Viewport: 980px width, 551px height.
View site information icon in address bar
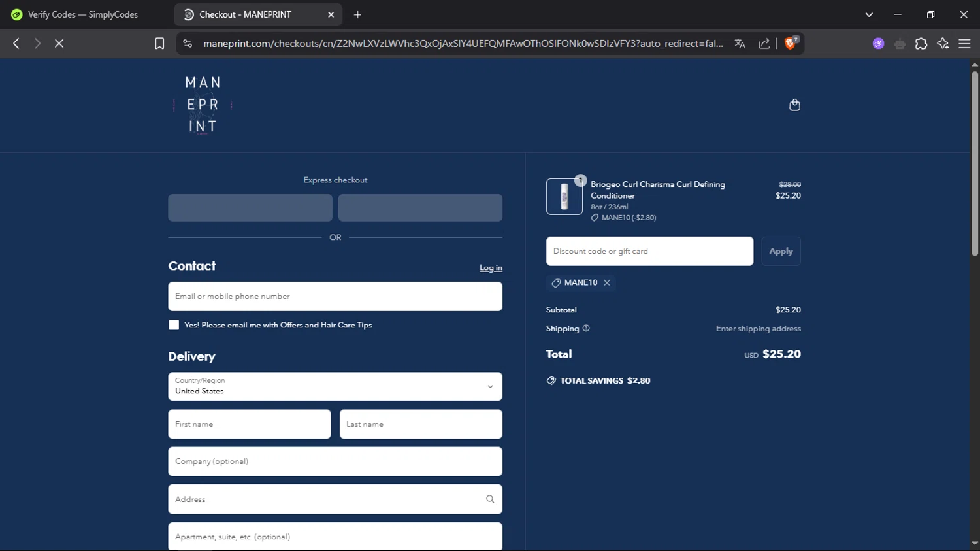(x=188, y=43)
